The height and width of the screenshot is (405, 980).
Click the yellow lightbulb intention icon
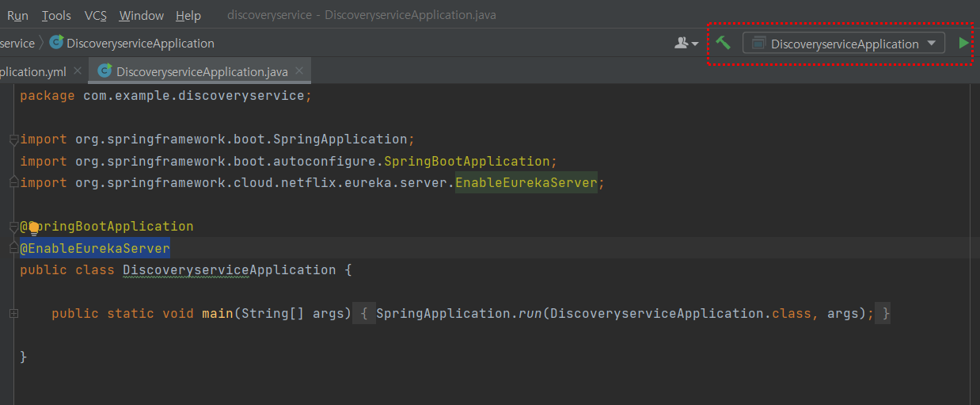pos(34,228)
